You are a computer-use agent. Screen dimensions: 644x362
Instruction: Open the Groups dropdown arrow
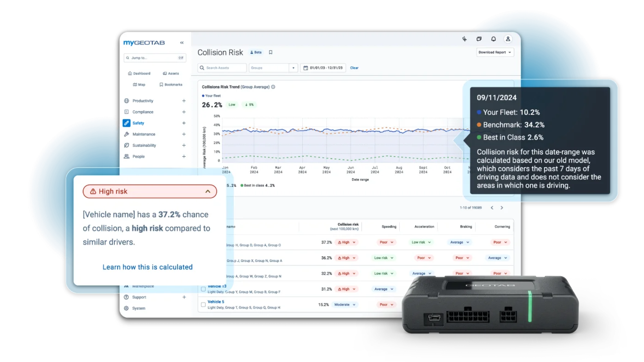coord(293,68)
